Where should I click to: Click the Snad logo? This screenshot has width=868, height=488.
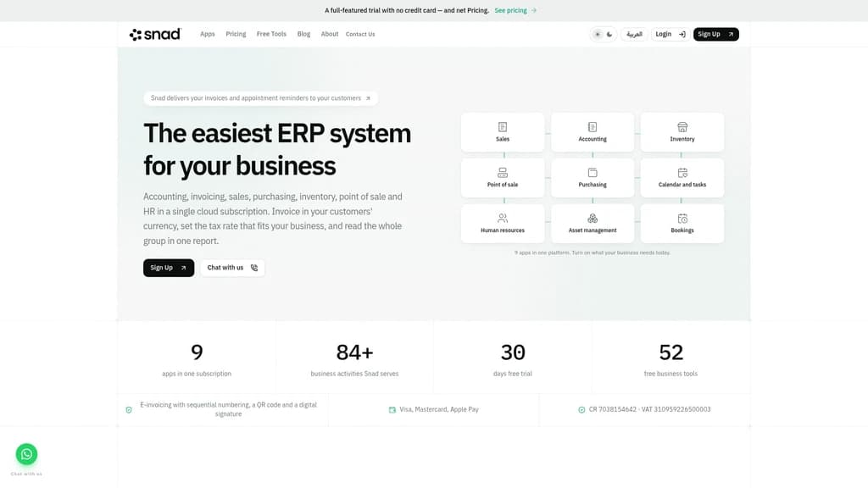tap(155, 34)
